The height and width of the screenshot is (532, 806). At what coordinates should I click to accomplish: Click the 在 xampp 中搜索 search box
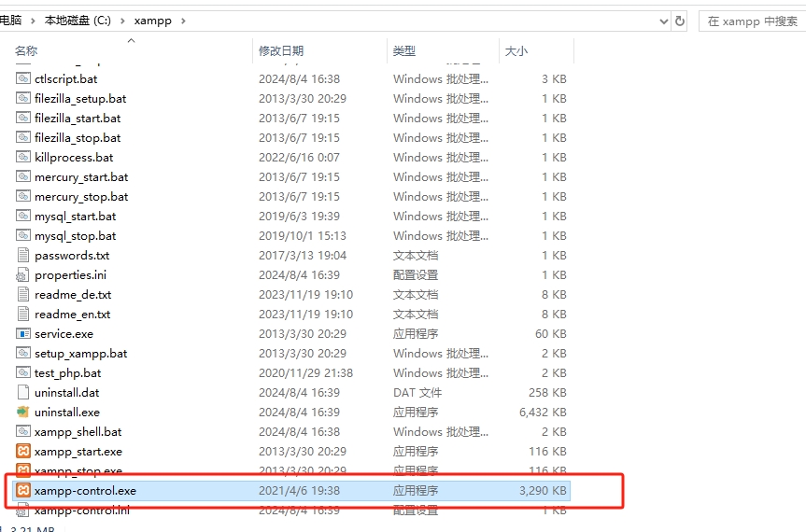click(753, 21)
